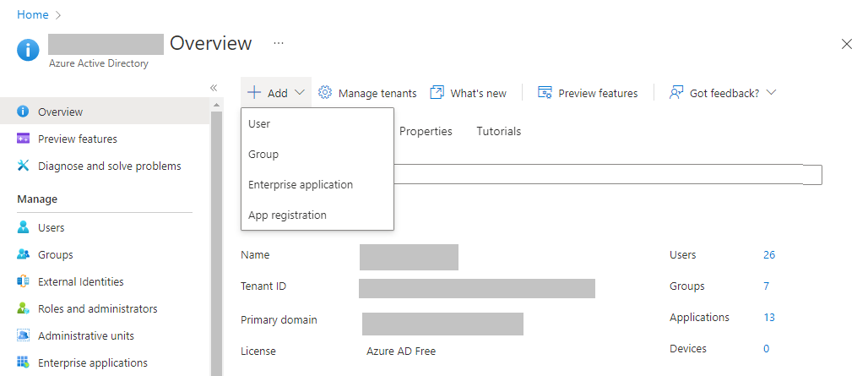Open the Devices count 0 link
Image resolution: width=868 pixels, height=376 pixels.
click(x=766, y=349)
